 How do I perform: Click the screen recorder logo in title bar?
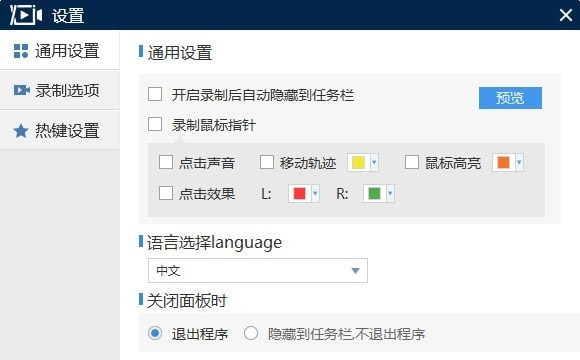tap(26, 16)
